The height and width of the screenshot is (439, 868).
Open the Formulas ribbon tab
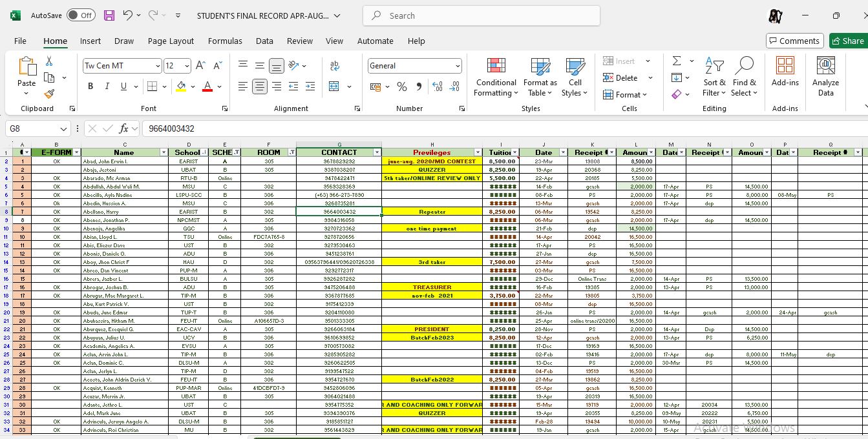pos(225,41)
